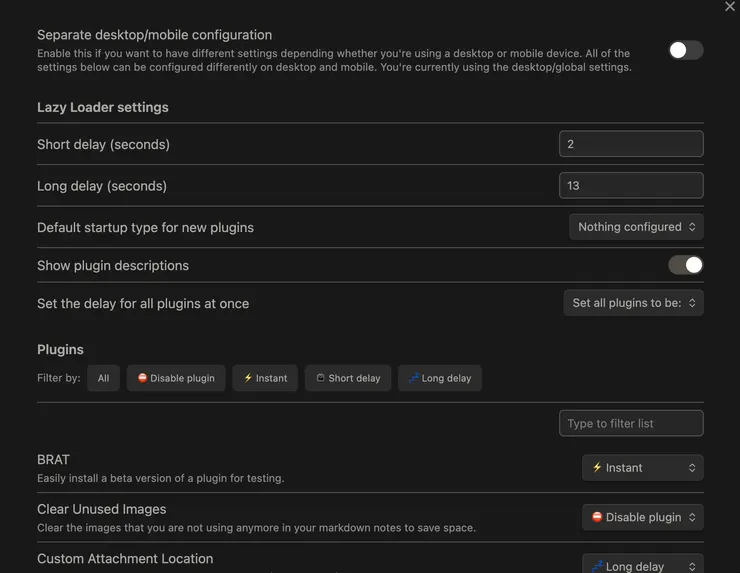The width and height of the screenshot is (740, 573).
Task: Filter plugins by Disable plugin
Action: [x=176, y=378]
